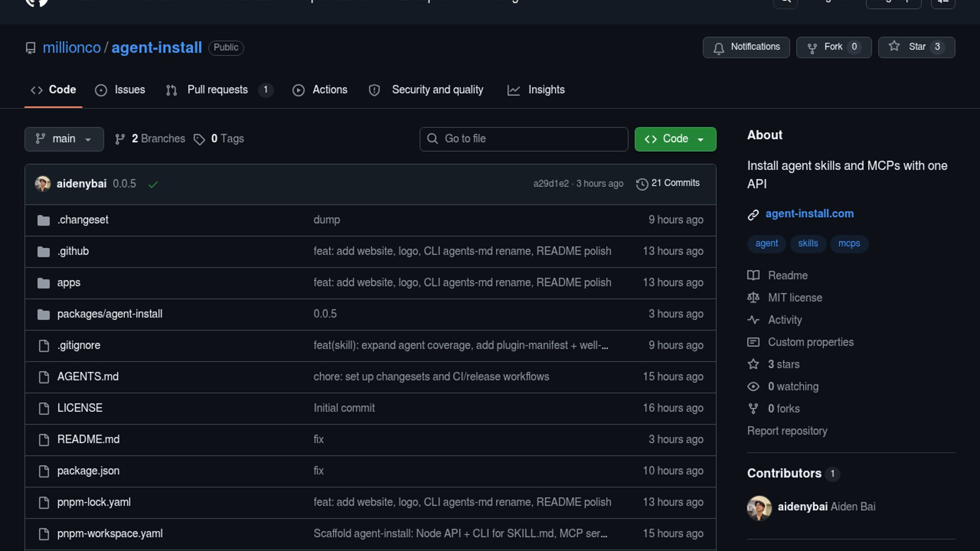Open the Actions tab
The height and width of the screenshot is (551, 980).
point(320,90)
